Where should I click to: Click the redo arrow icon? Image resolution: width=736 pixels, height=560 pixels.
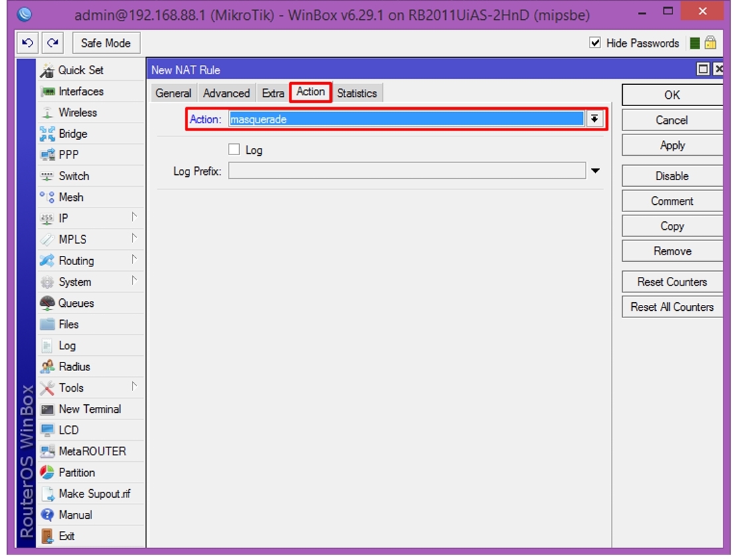coord(52,43)
